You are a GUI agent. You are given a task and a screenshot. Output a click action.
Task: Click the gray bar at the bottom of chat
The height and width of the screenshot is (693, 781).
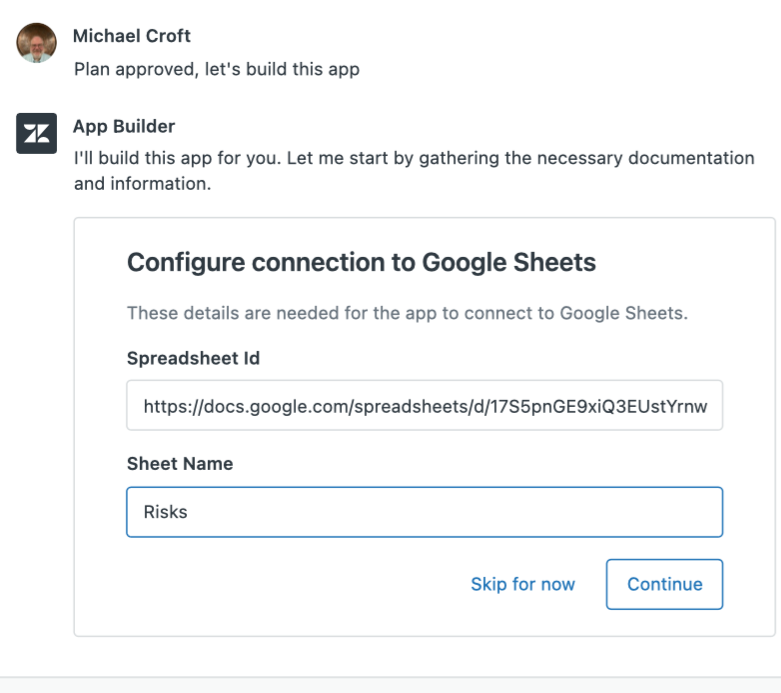click(x=390, y=685)
